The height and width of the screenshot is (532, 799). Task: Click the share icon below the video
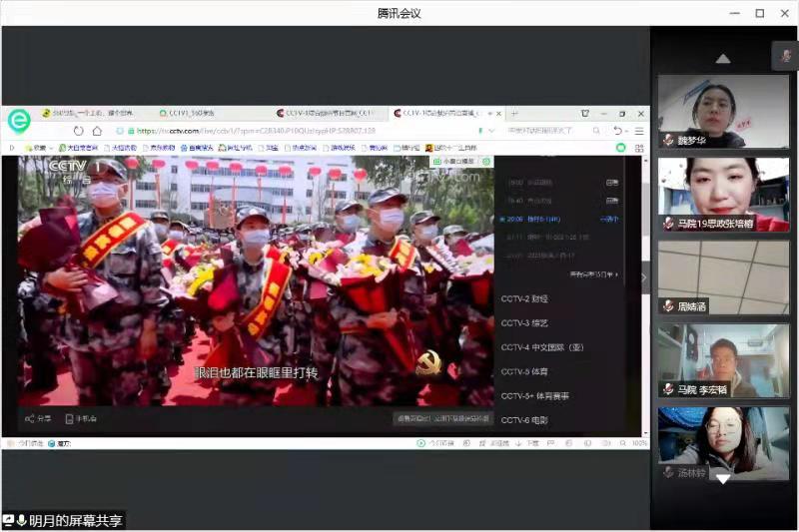coord(31,419)
